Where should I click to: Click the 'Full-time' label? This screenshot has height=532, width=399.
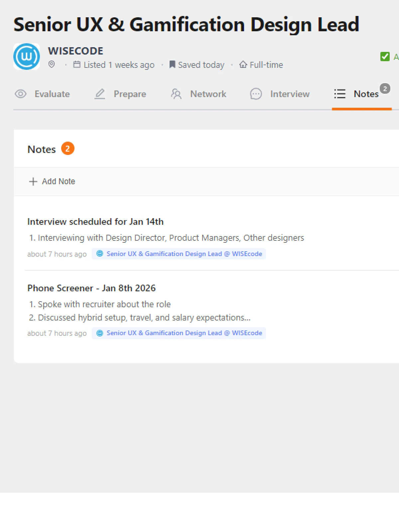tap(266, 65)
